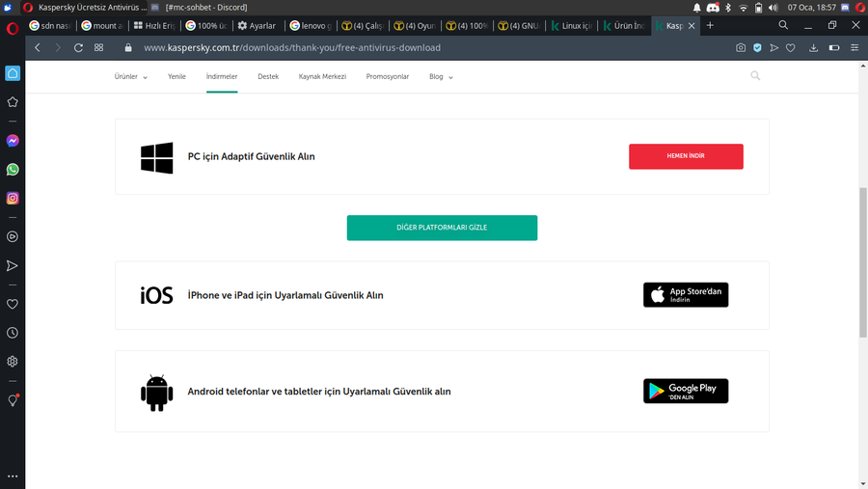
Task: Open Discord tray icon
Action: [x=713, y=8]
